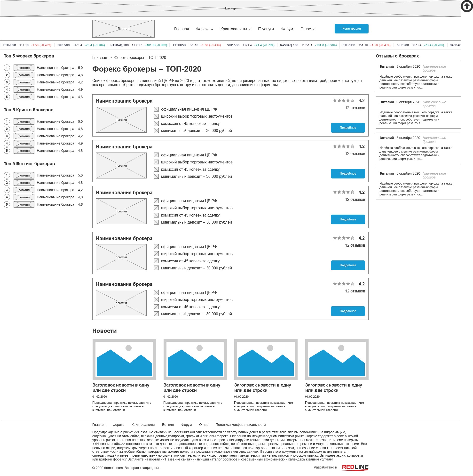
Task: Click the RedLine developer logo in footer
Action: pos(355,467)
